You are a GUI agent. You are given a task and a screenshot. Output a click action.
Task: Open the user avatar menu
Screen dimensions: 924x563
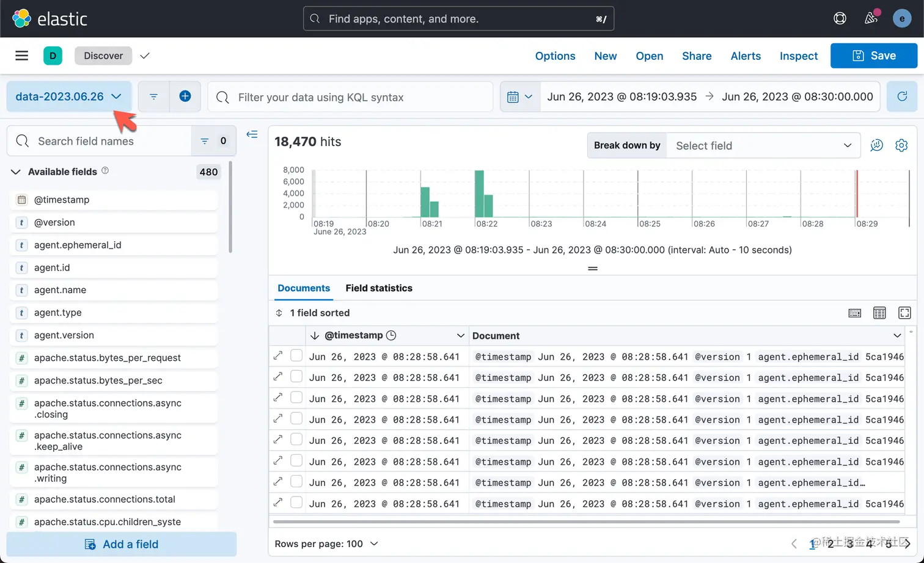(x=902, y=18)
